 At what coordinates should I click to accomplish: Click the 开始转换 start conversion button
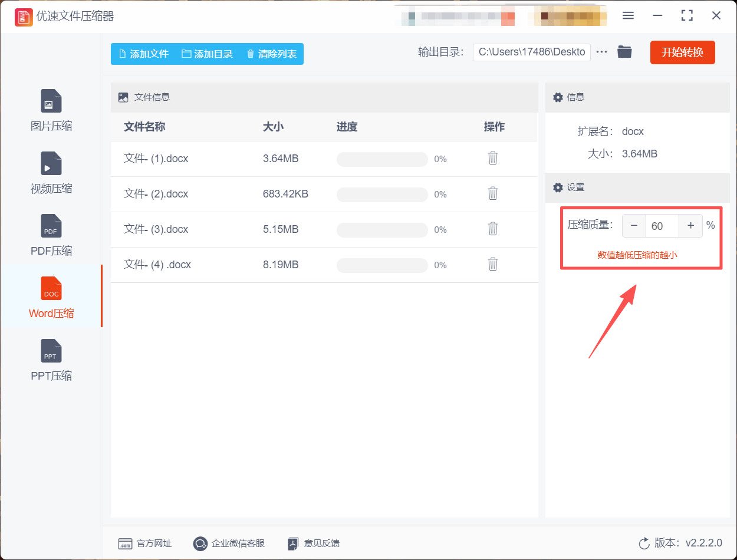pyautogui.click(x=682, y=52)
